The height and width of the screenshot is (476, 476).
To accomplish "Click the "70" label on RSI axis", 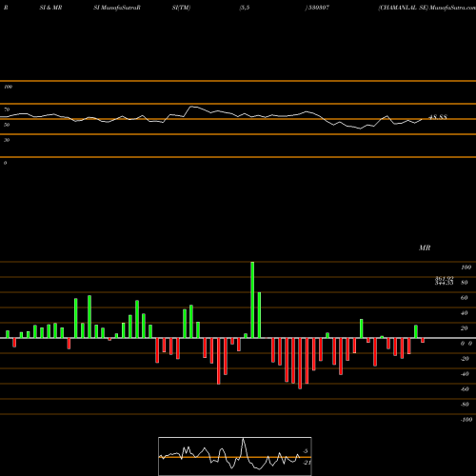I will 7,109.
